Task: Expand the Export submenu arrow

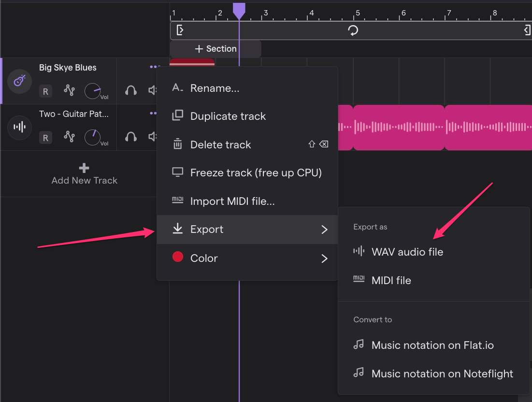Action: pyautogui.click(x=324, y=230)
